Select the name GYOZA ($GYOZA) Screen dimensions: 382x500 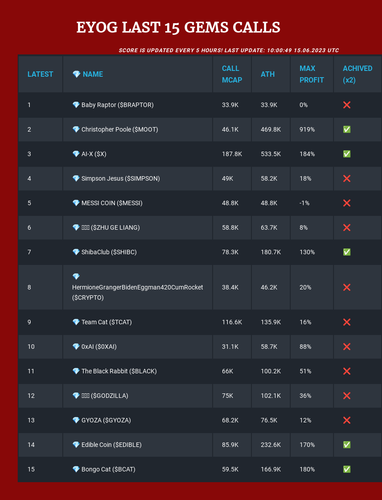pos(106,420)
